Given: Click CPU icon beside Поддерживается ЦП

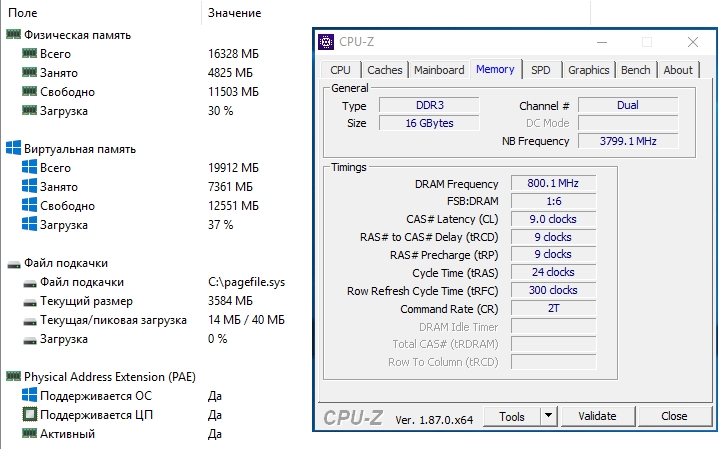Looking at the screenshot, I should point(29,414).
